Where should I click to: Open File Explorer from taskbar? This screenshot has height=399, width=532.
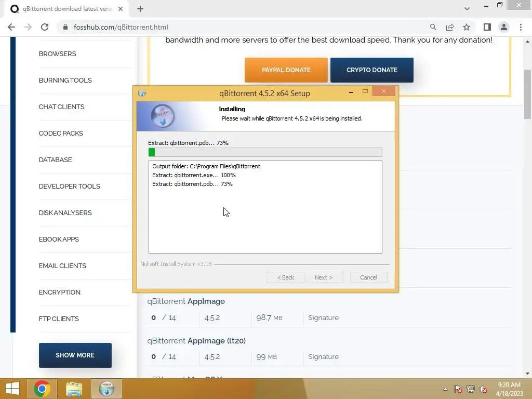(74, 389)
